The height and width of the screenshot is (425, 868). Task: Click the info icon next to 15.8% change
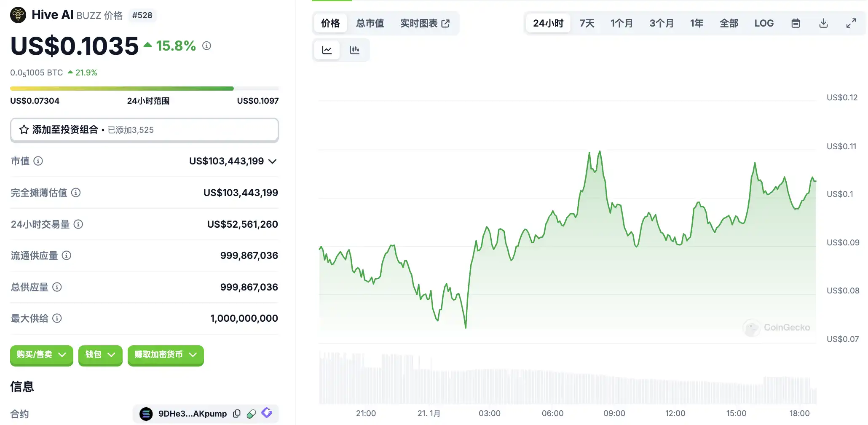206,46
